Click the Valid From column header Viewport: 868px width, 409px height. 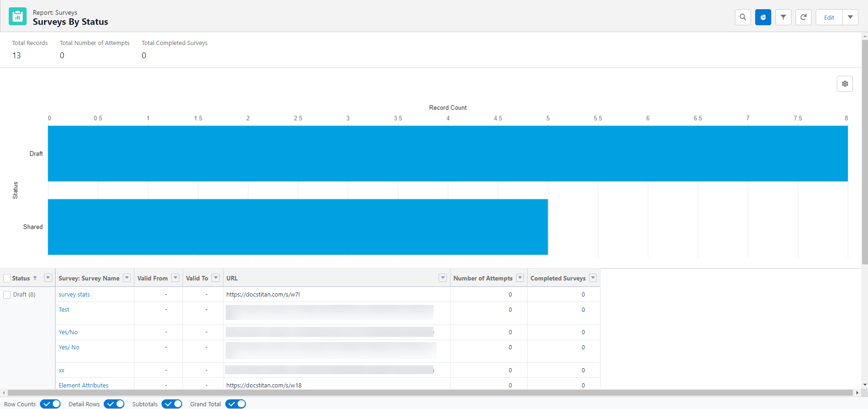coord(152,278)
